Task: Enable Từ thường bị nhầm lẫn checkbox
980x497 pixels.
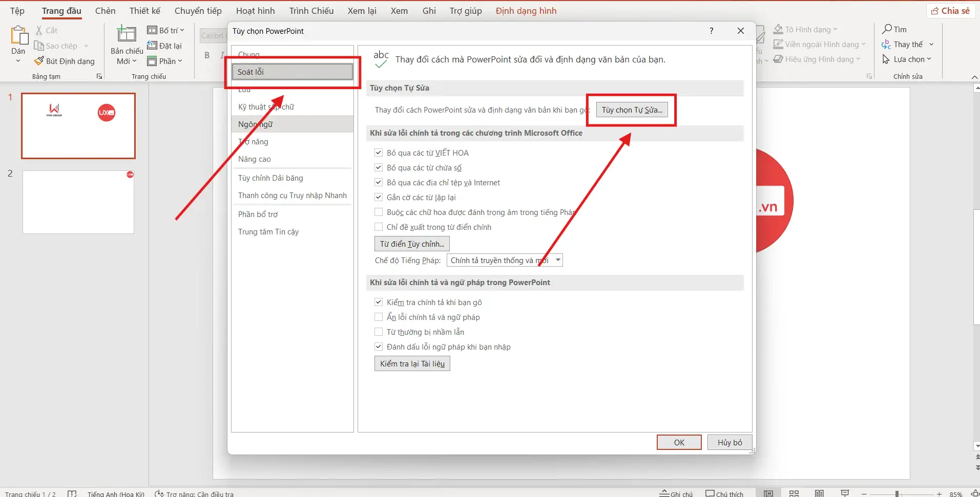Action: (x=379, y=332)
